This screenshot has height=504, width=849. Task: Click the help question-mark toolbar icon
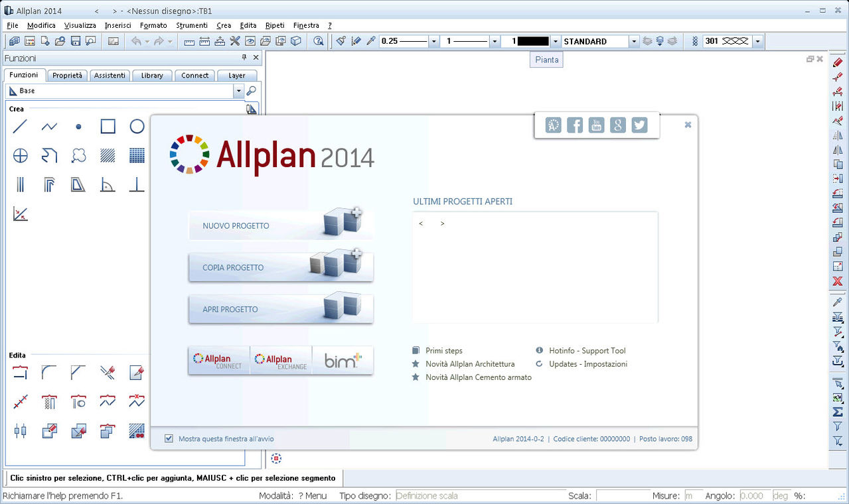tap(319, 41)
